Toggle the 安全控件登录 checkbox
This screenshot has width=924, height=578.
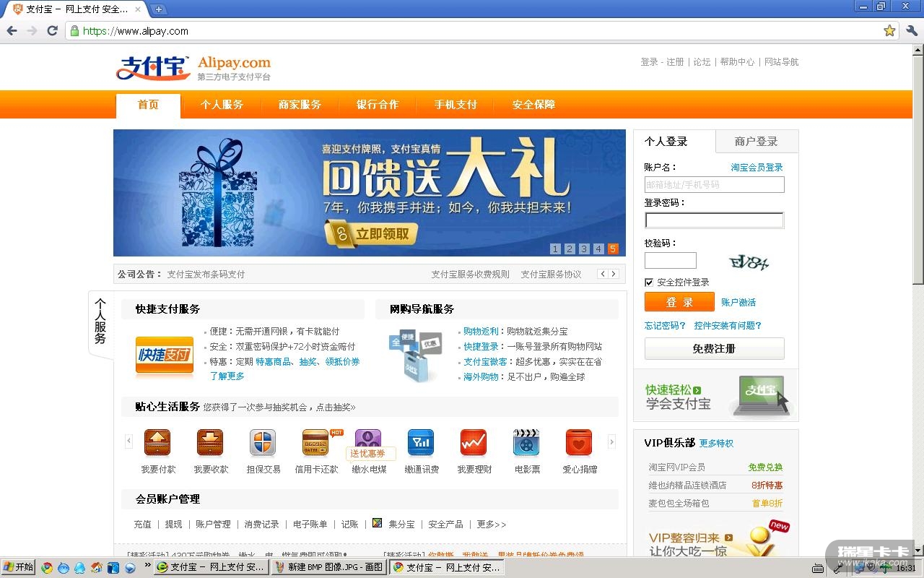click(x=649, y=282)
